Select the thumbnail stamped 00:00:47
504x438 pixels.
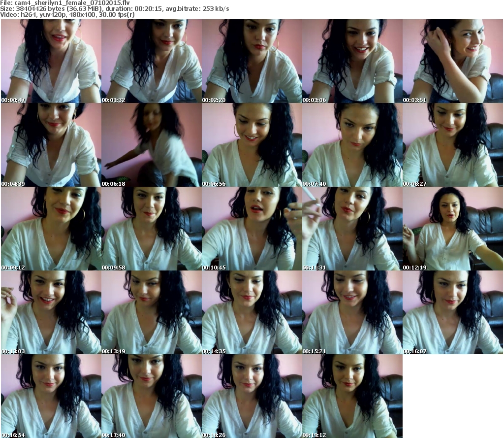point(51,61)
